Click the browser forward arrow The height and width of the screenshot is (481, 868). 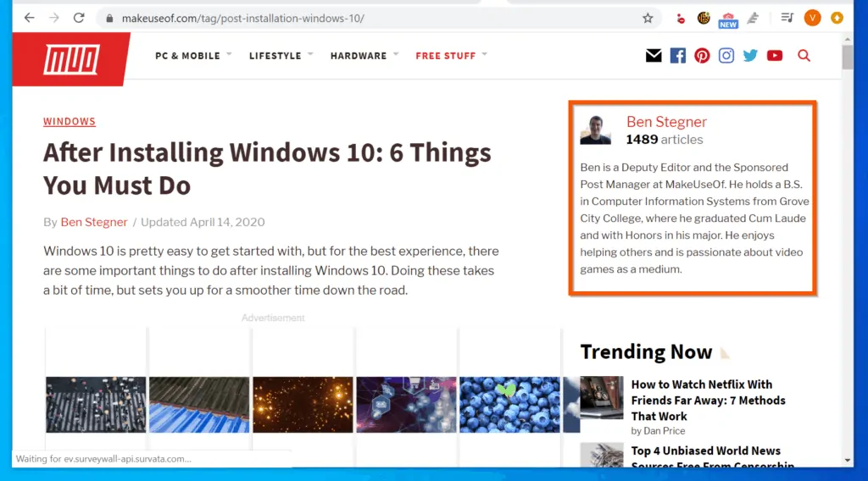click(53, 18)
